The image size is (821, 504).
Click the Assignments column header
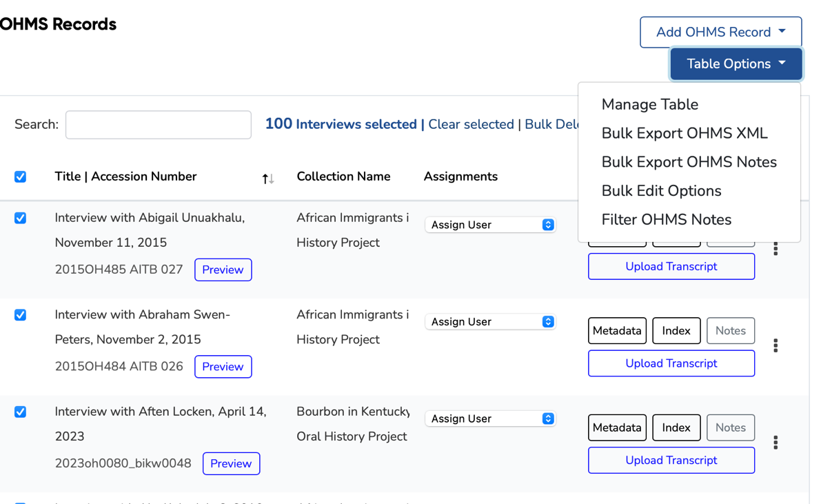click(460, 177)
